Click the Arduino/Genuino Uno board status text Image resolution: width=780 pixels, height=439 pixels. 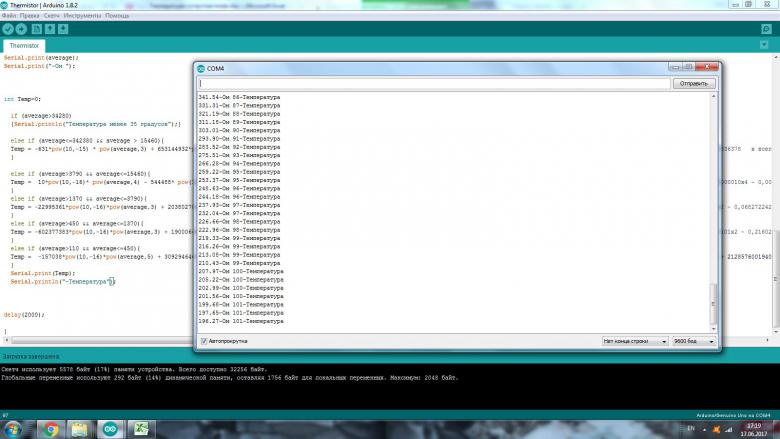[x=733, y=415]
